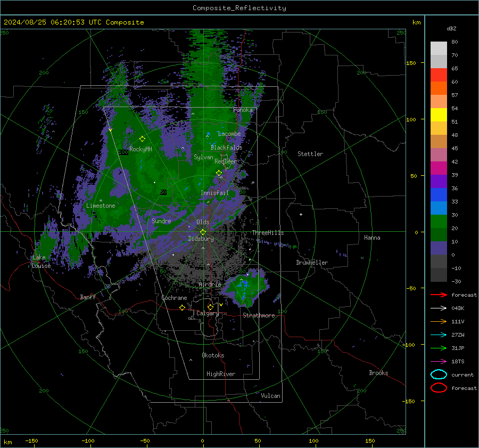
Task: Click the red 'forecast' ellipse legend icon
Action: (439, 388)
